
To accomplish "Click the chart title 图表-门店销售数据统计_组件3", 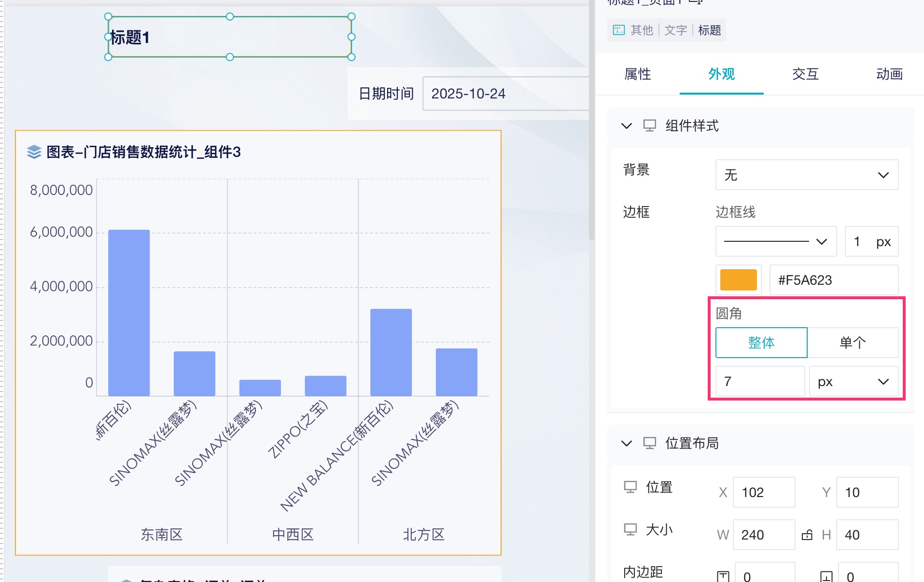I will (143, 152).
